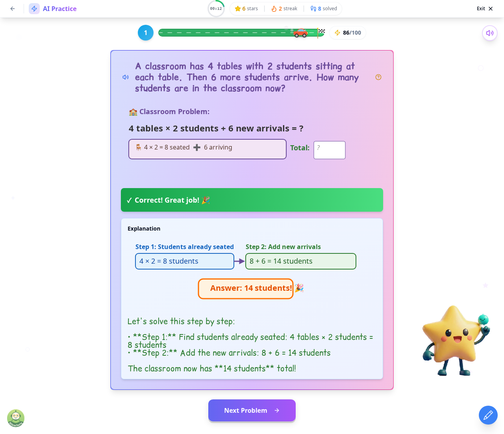Click the "4 × 2 = 8 seated" hint box
The image size is (504, 434).
click(x=208, y=149)
